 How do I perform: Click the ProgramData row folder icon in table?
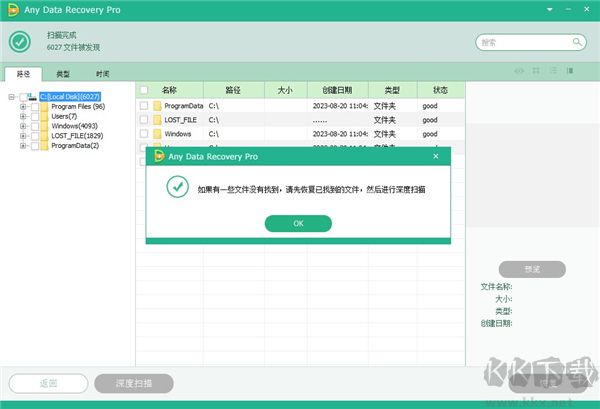tap(157, 106)
